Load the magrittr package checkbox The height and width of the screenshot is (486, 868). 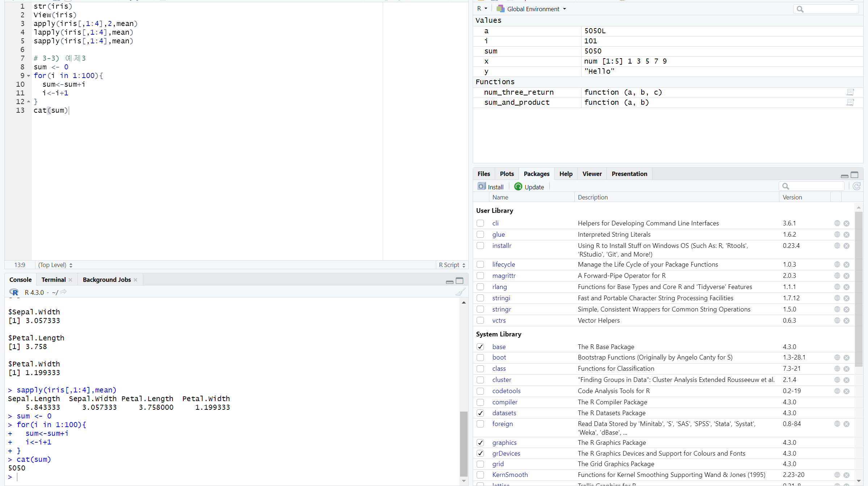(480, 276)
